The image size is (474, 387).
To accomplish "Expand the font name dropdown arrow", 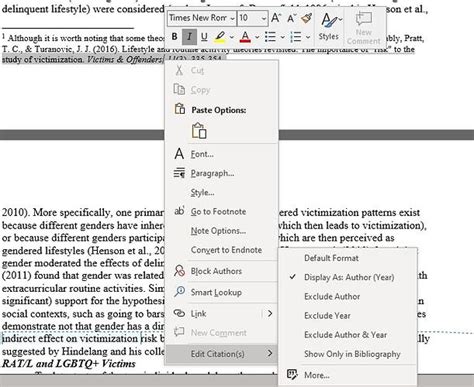I will pyautogui.click(x=233, y=18).
